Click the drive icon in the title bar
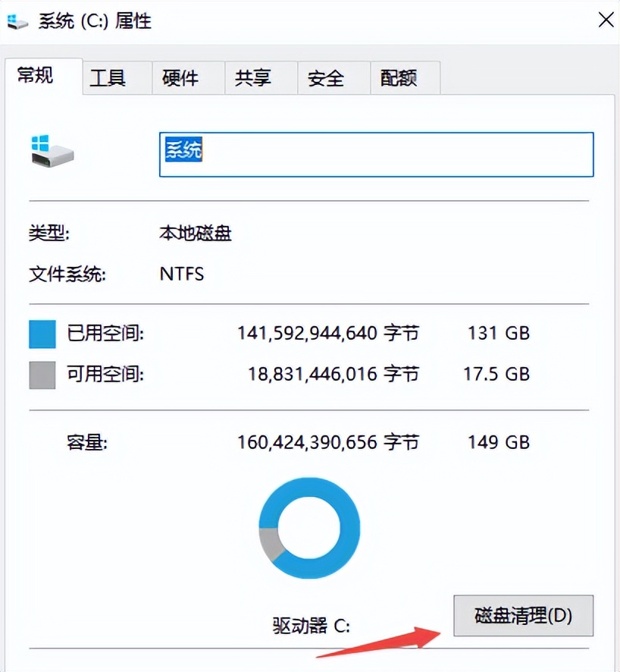 pos(17,21)
